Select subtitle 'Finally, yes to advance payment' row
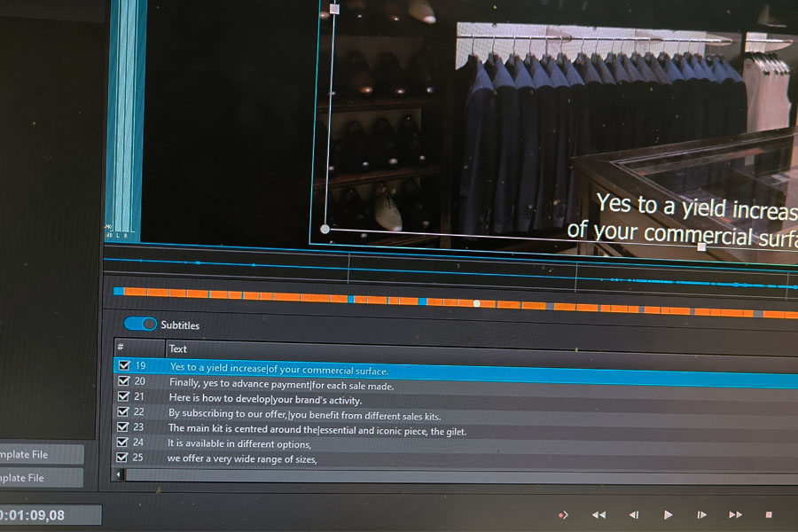 [x=456, y=387]
